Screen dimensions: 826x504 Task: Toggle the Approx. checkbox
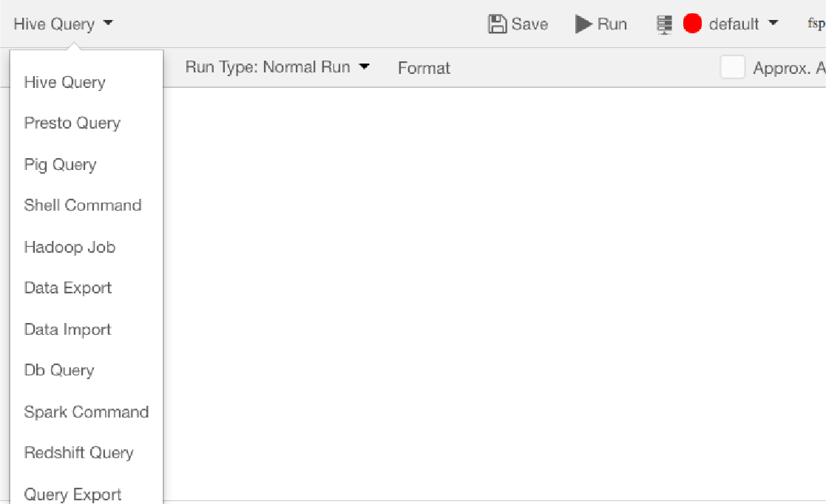pyautogui.click(x=732, y=67)
